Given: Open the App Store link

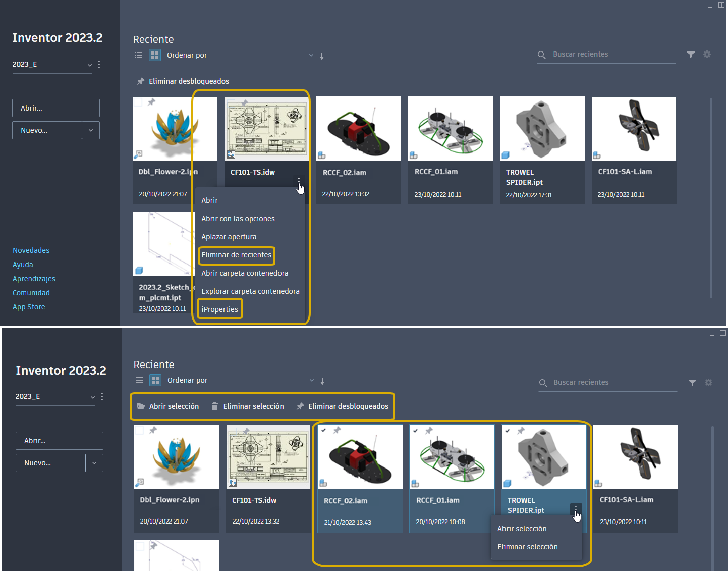Looking at the screenshot, I should (29, 307).
